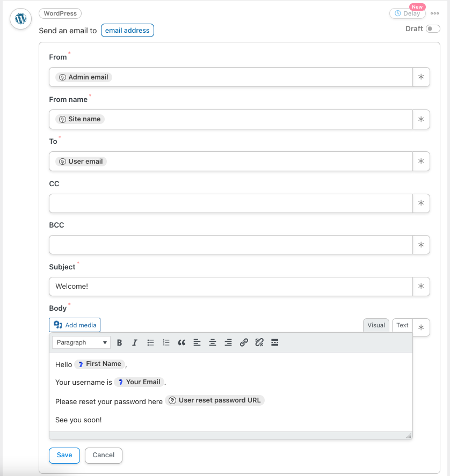The image size is (450, 476).
Task: Click the WordPress integration label
Action: point(60,13)
